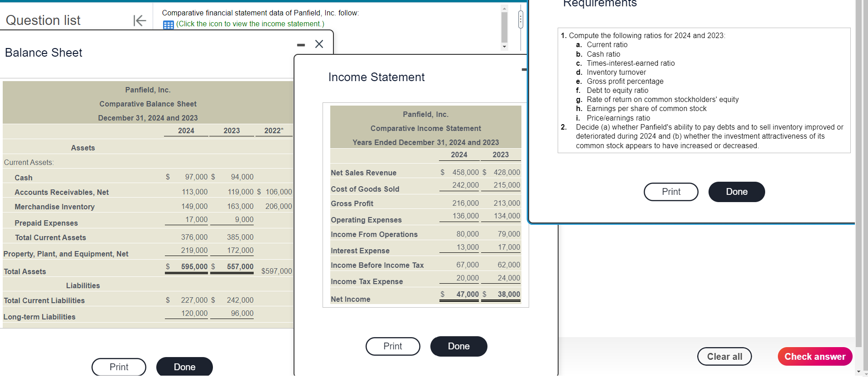Screen dimensions: 868x377
Task: Click Total Current Liabilities 227,000 value
Action: 194,300
